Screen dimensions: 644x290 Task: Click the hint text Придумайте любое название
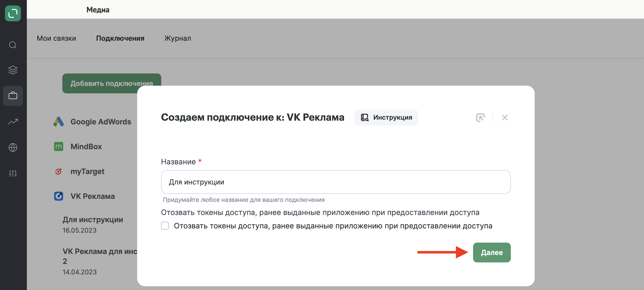point(244,200)
